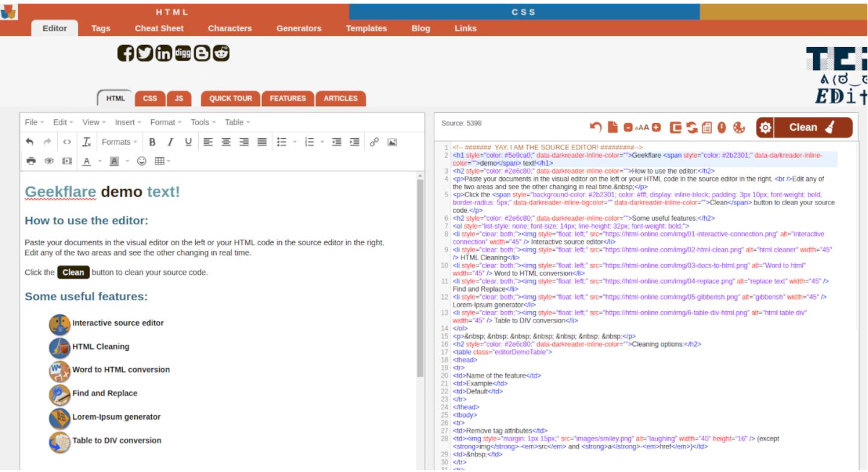The height and width of the screenshot is (472, 868).
Task: Insert an image using the toolbar icon
Action: click(392, 142)
